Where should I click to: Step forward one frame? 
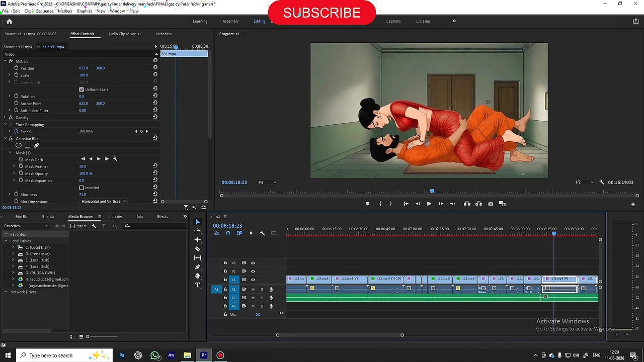(x=441, y=204)
